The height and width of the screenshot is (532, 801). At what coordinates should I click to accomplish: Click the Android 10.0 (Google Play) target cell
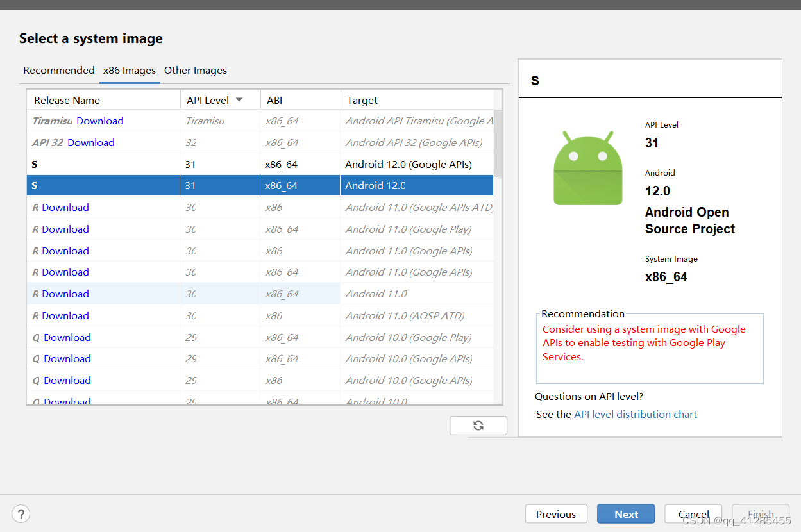pos(417,338)
